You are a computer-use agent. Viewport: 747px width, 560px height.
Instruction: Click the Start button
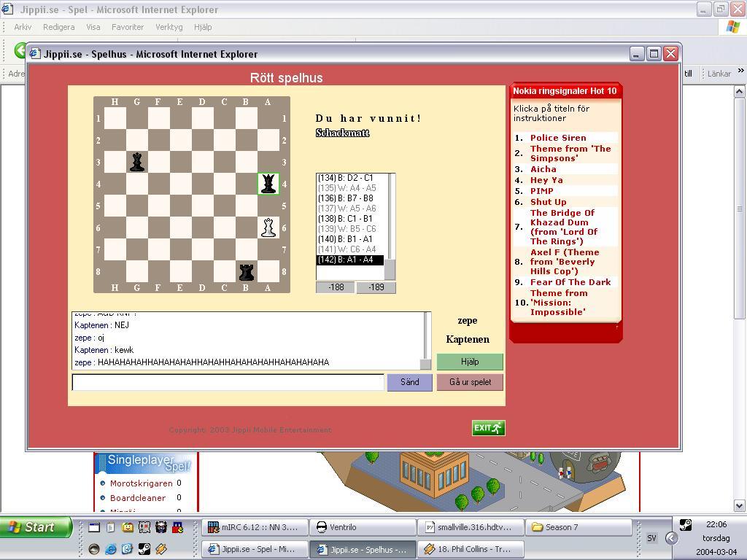36,527
